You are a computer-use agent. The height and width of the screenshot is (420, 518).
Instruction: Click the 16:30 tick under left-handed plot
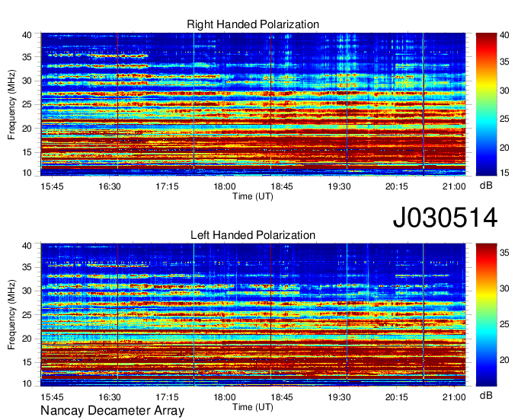[110, 397]
